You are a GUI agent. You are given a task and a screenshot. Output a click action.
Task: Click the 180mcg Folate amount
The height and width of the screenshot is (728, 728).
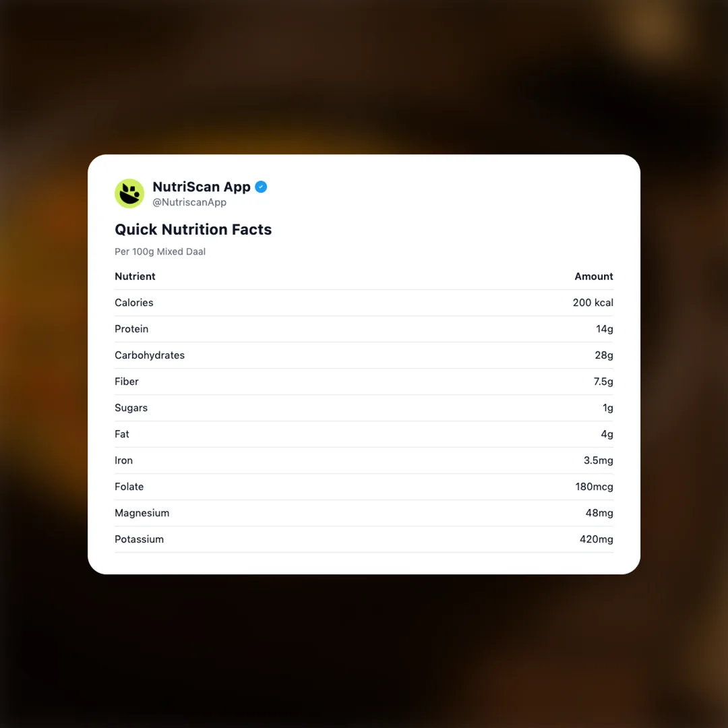(x=594, y=487)
